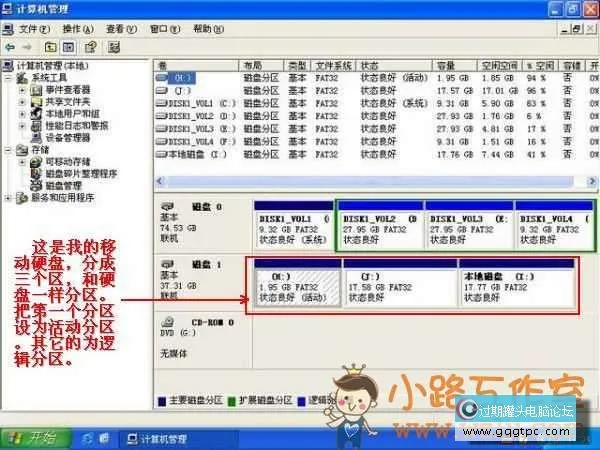Click the 磁盘管理 icon in tree

coord(36,186)
